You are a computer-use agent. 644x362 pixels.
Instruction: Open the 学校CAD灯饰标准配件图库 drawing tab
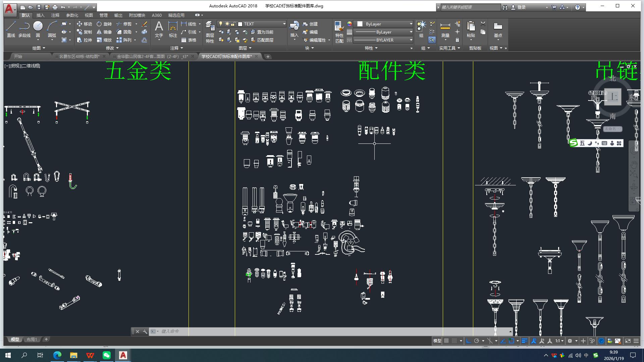coord(226,56)
